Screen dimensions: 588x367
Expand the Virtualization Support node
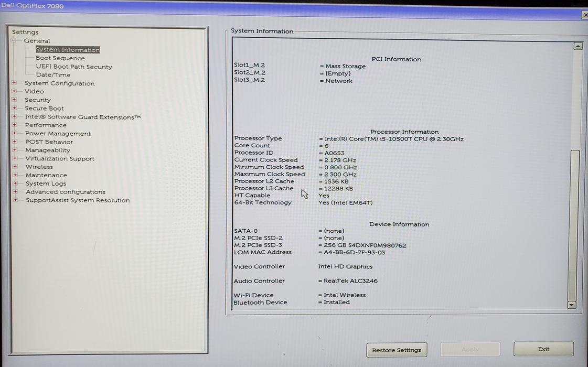[x=15, y=158]
